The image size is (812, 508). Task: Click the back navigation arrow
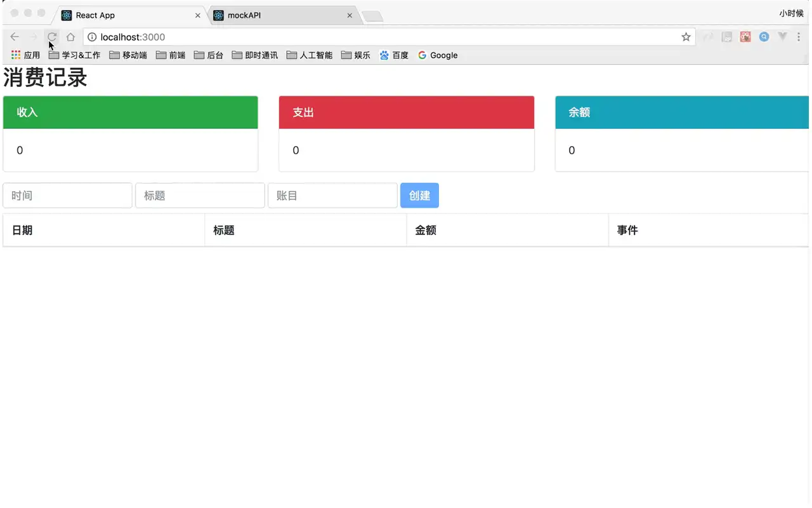tap(15, 37)
